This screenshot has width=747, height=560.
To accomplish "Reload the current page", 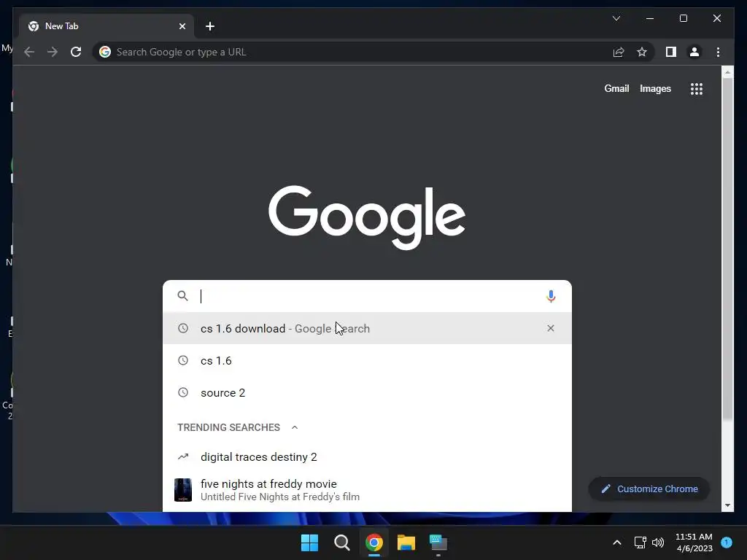I will pos(76,52).
